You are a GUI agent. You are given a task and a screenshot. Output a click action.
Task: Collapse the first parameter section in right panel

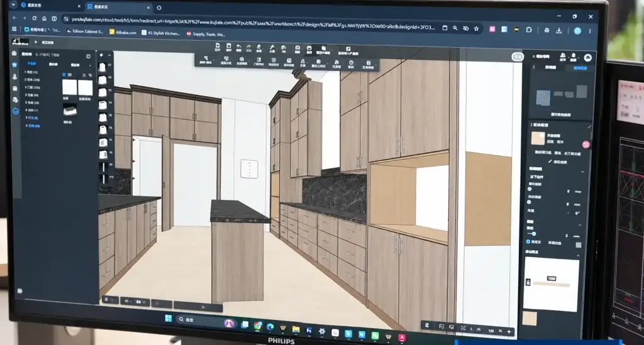(582, 172)
